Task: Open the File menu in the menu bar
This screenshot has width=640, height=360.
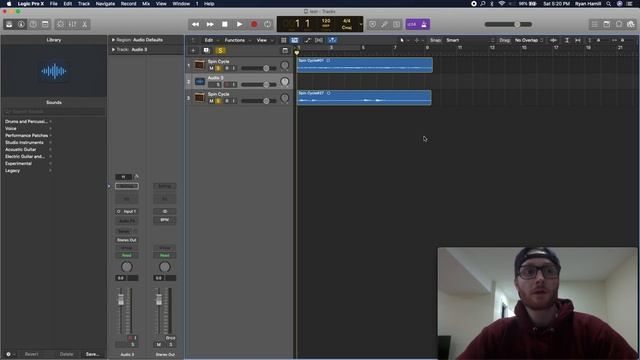Action: pyautogui.click(x=53, y=4)
